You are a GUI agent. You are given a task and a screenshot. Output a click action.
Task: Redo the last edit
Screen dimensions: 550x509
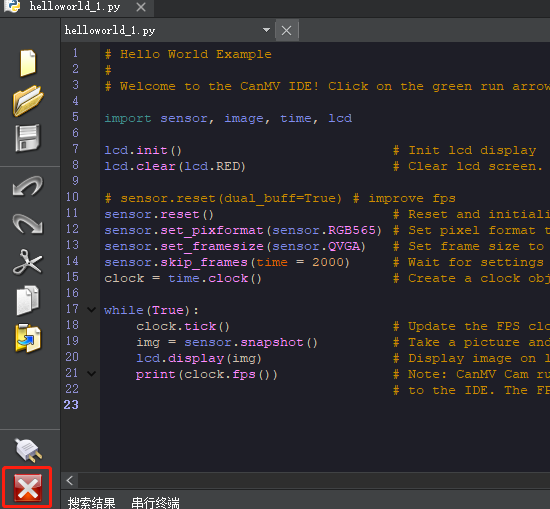tap(28, 224)
